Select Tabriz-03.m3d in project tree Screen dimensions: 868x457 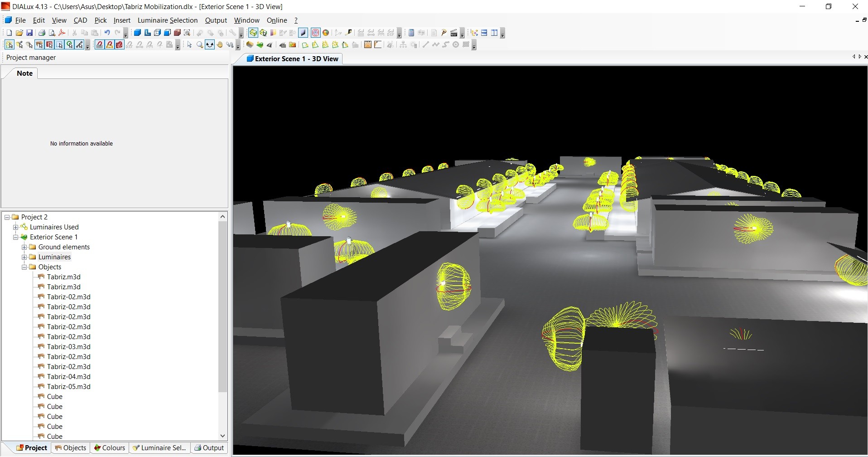(x=68, y=347)
